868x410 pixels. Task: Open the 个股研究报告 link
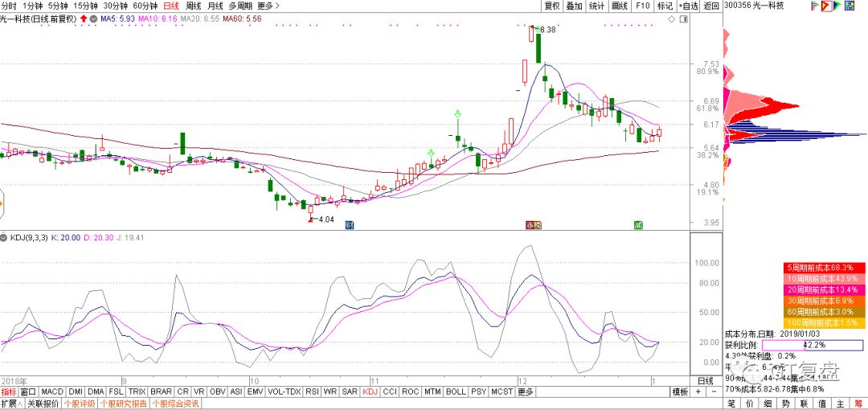(x=124, y=404)
